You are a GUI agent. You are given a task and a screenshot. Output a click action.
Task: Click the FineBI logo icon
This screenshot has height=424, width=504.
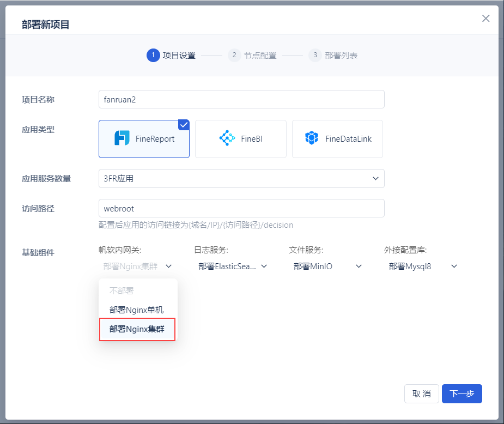[x=227, y=138]
